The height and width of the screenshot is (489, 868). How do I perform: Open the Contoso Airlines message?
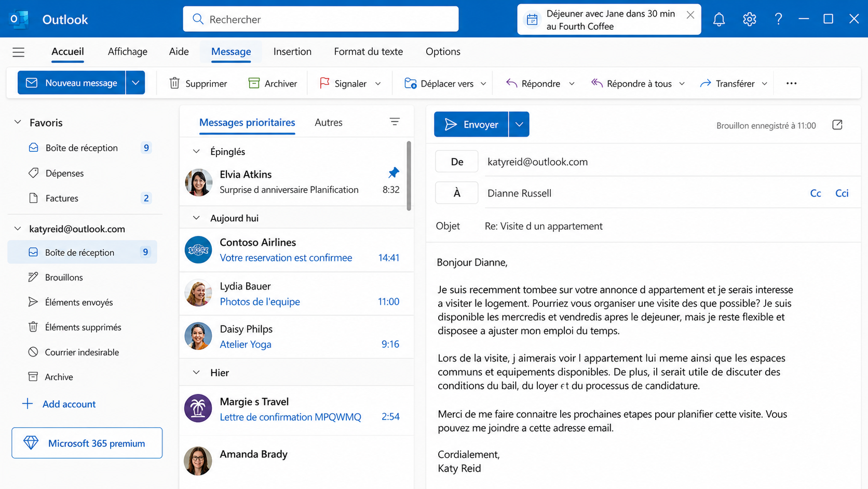click(296, 250)
